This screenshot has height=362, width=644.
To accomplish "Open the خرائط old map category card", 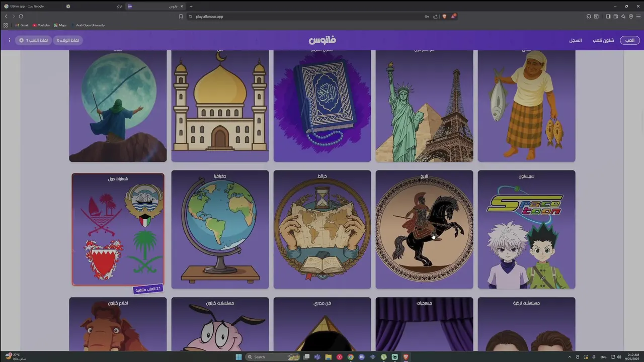I will coord(322,229).
